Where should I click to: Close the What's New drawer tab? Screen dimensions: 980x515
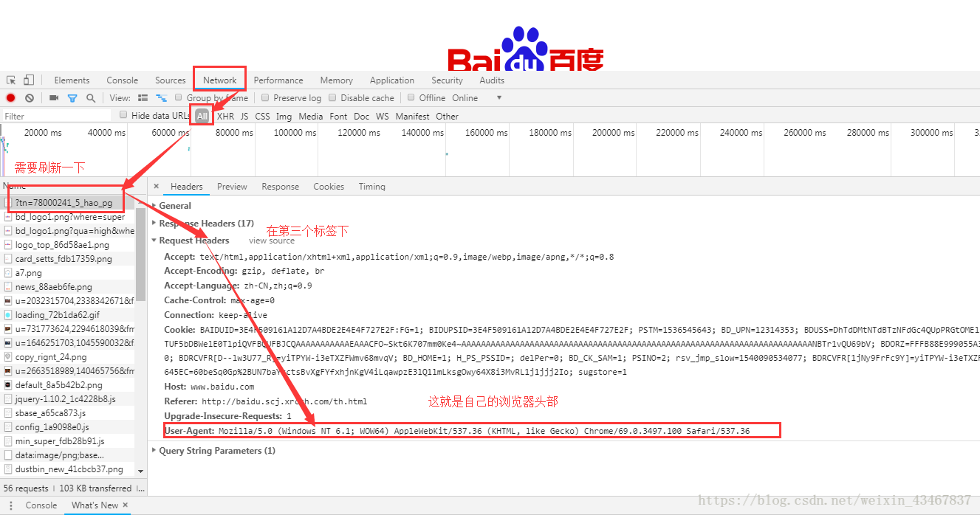coord(126,505)
